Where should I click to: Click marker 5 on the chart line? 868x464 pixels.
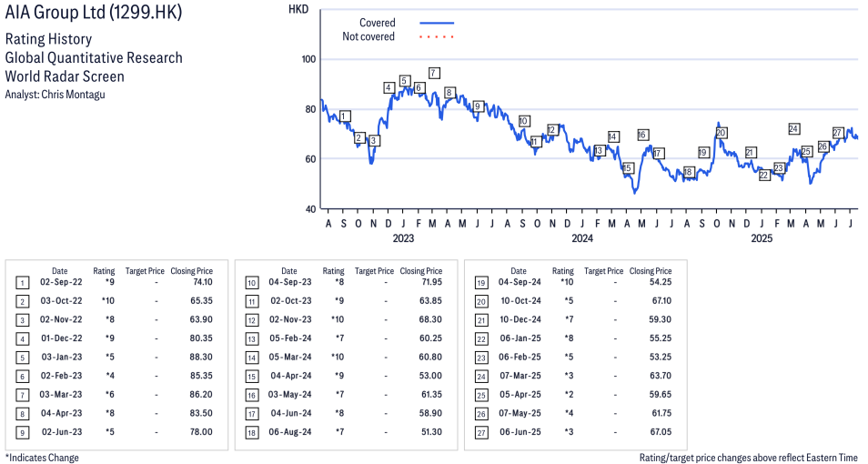[x=404, y=81]
